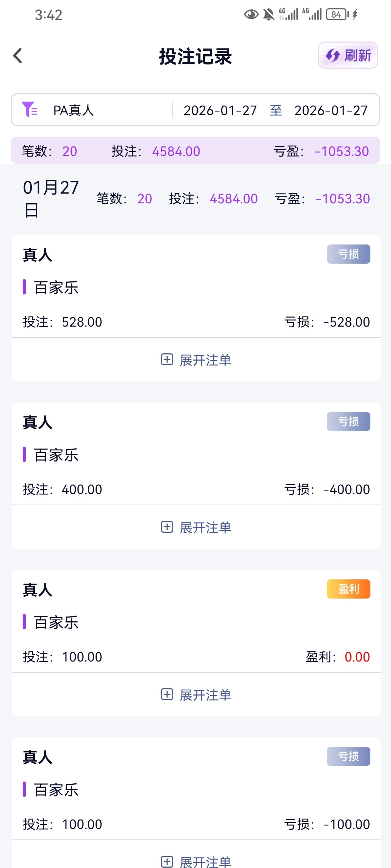The image size is (391, 868).
Task: Open the 百家乐 entry losing 400.00
Action: tap(56, 455)
